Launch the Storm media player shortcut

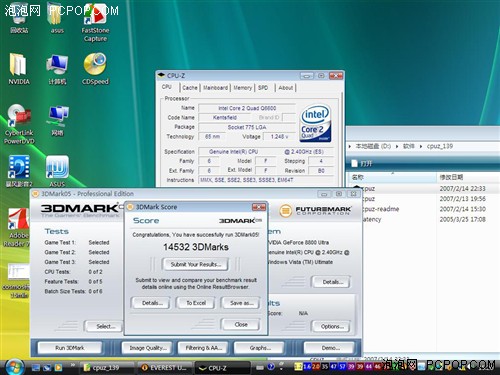click(x=19, y=171)
